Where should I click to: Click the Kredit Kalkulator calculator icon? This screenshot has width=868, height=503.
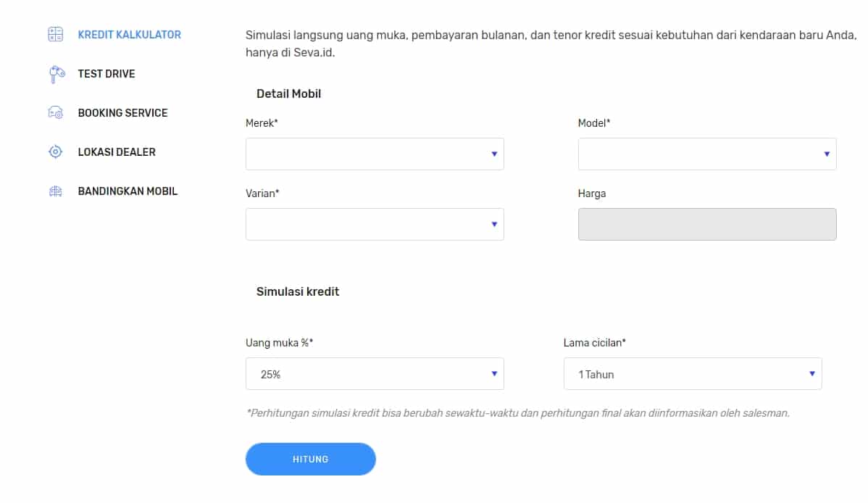coord(55,34)
